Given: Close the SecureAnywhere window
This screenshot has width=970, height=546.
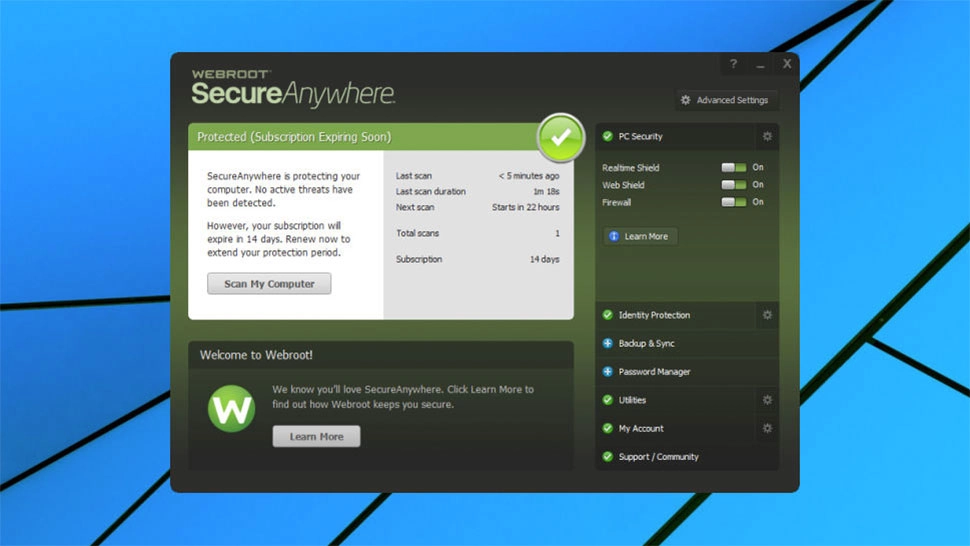Looking at the screenshot, I should (787, 64).
